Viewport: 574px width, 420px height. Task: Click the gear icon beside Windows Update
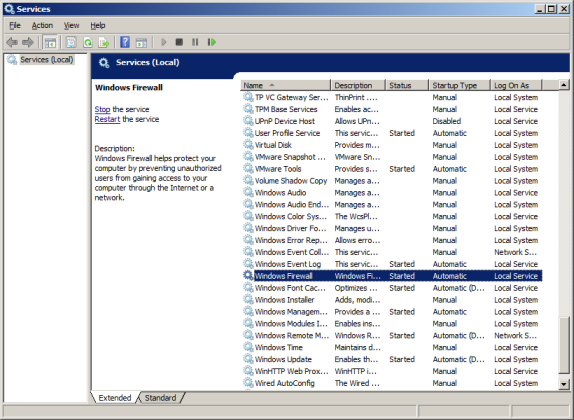(x=248, y=359)
